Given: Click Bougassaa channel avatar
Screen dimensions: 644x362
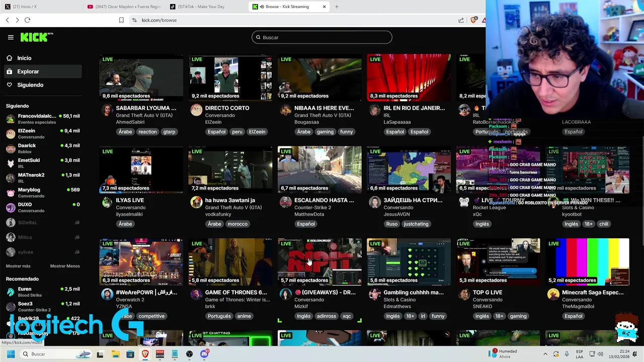Looking at the screenshot, I should coord(285,110).
